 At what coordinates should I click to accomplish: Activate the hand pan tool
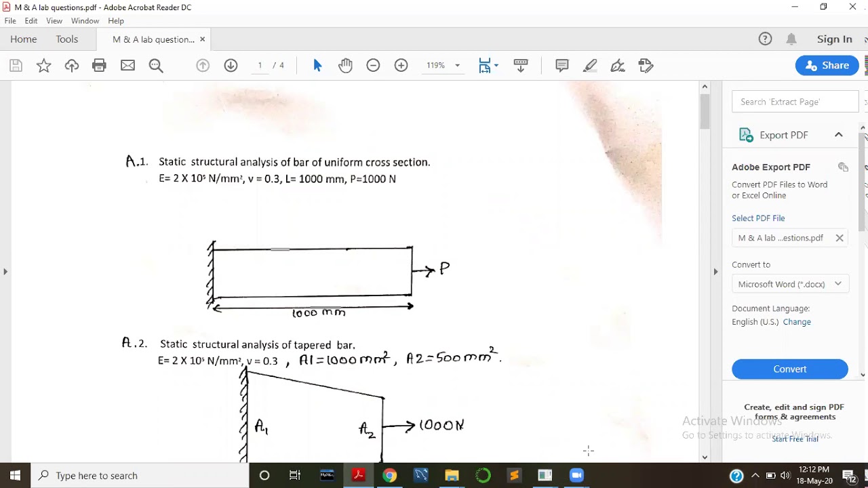[345, 66]
